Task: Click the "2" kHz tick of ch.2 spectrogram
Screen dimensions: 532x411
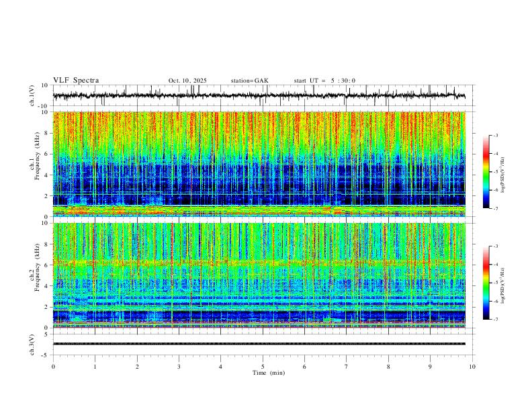Action: point(46,307)
